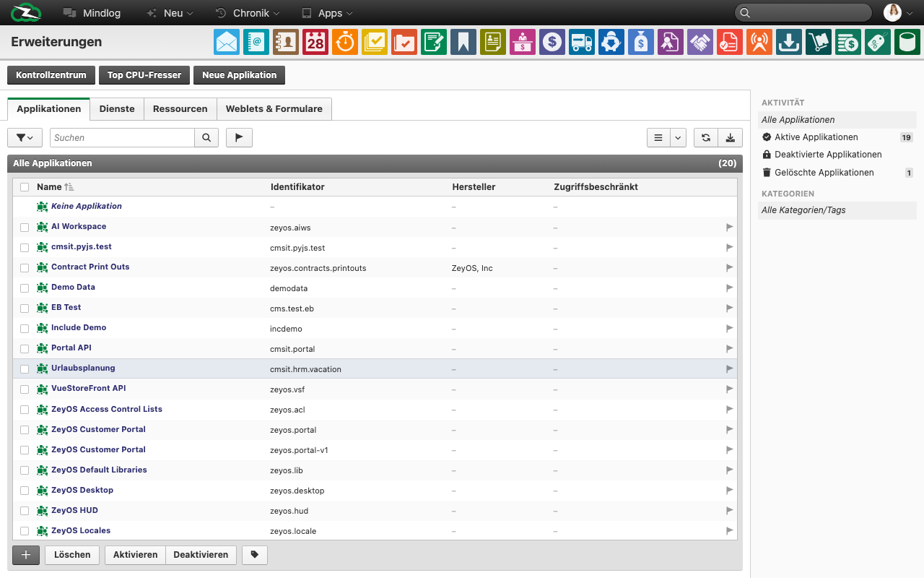The width and height of the screenshot is (924, 578).
Task: Open the brown contacts book icon
Action: pyautogui.click(x=286, y=42)
